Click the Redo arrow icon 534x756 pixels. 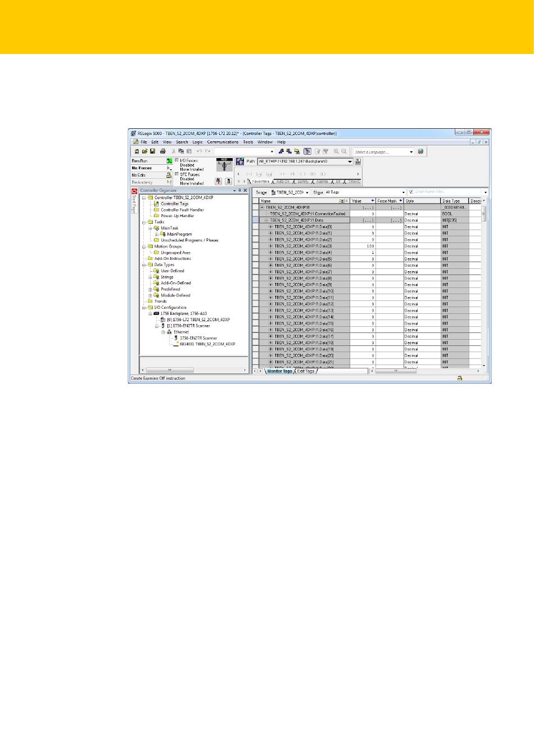coord(207,151)
